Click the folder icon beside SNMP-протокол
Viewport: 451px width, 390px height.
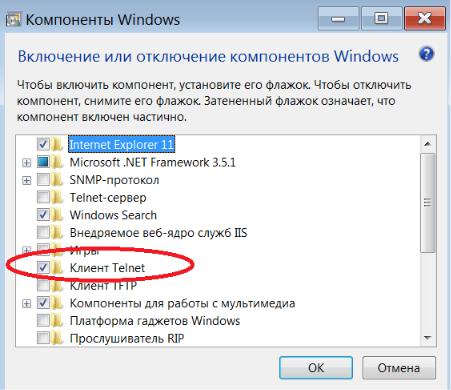coord(57,180)
